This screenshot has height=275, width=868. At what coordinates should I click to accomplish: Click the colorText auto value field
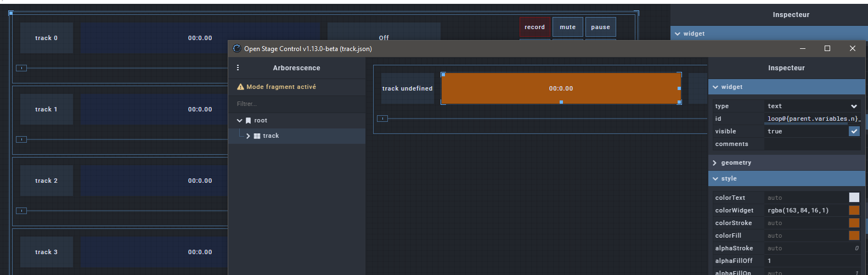(806, 198)
